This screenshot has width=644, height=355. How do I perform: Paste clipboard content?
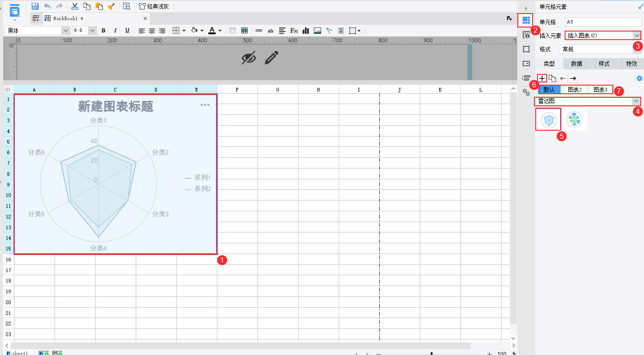pos(99,6)
